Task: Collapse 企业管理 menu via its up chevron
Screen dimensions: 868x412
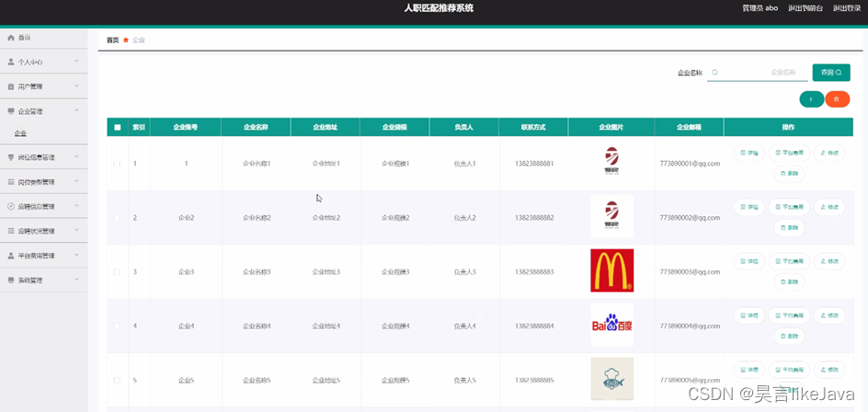Action: tap(77, 110)
